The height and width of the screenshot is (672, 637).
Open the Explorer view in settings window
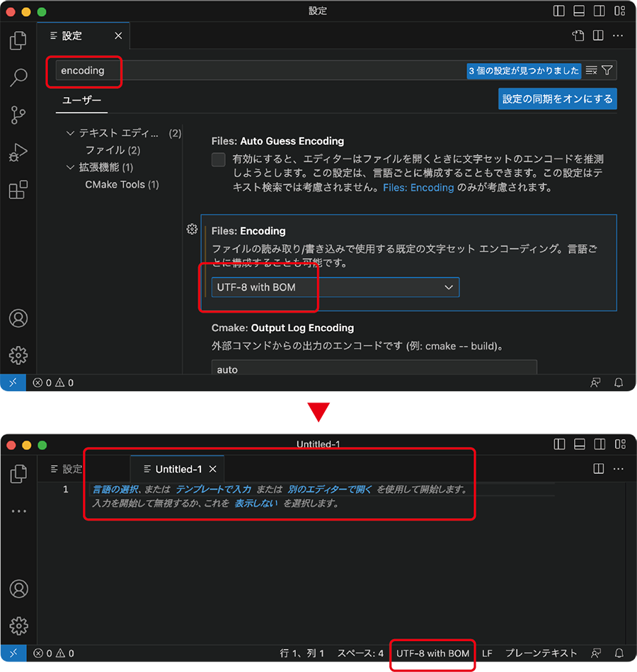point(18,41)
